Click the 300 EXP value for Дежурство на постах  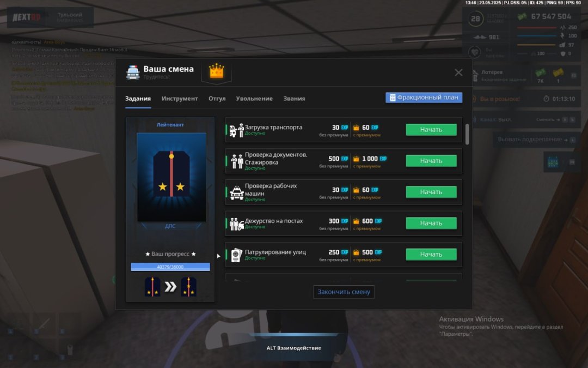tap(338, 221)
